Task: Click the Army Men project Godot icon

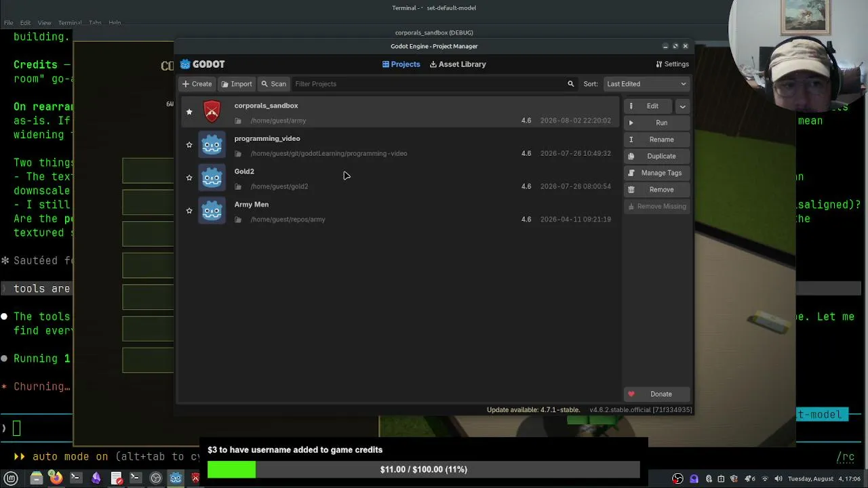Action: (212, 210)
